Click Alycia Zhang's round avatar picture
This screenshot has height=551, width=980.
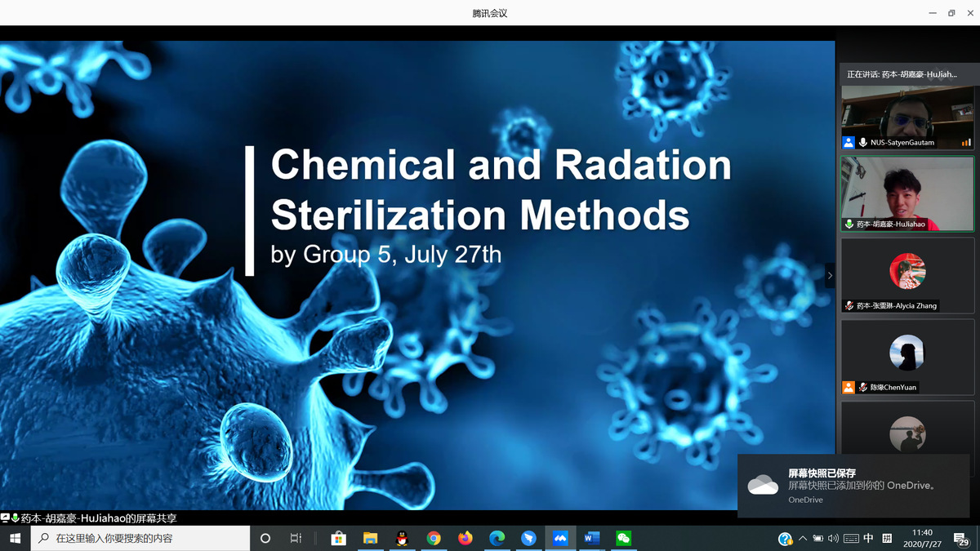907,271
